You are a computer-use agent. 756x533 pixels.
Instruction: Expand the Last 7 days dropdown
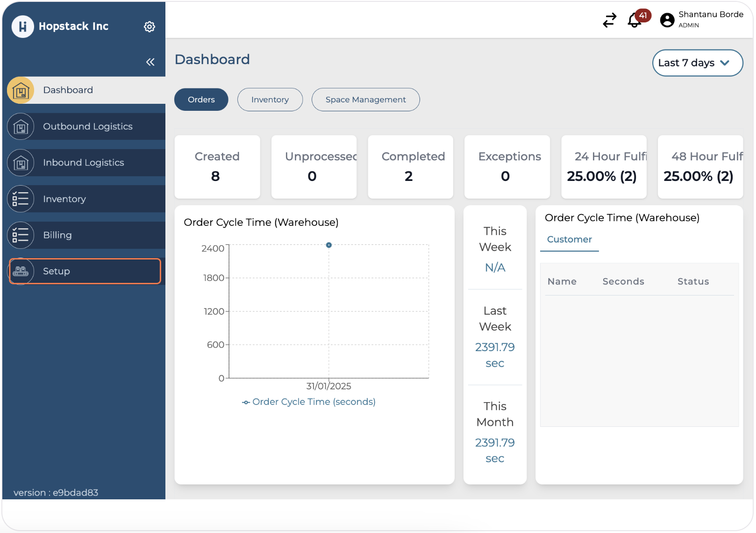click(697, 63)
